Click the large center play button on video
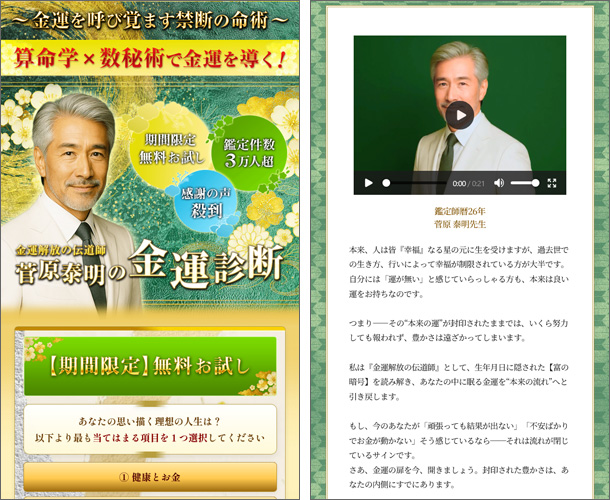This screenshot has width=610, height=500. click(x=459, y=115)
